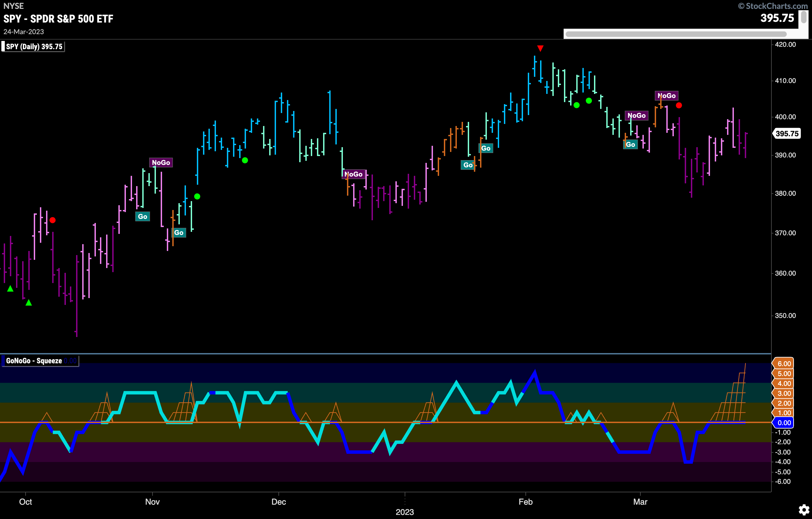This screenshot has height=519, width=812.
Task: Click the Dec date axis label
Action: click(278, 502)
